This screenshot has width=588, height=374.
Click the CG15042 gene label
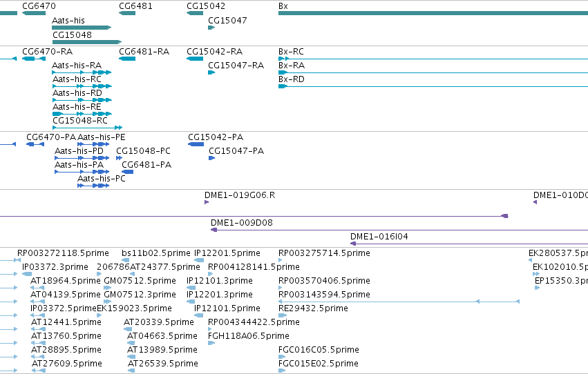pyautogui.click(x=206, y=6)
